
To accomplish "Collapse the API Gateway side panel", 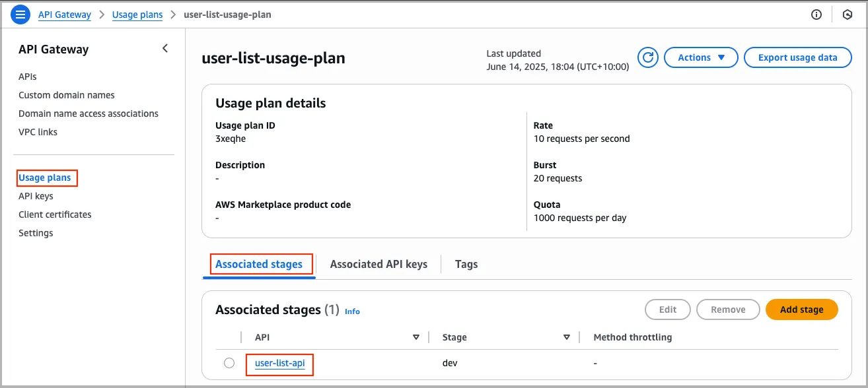I will (x=165, y=48).
